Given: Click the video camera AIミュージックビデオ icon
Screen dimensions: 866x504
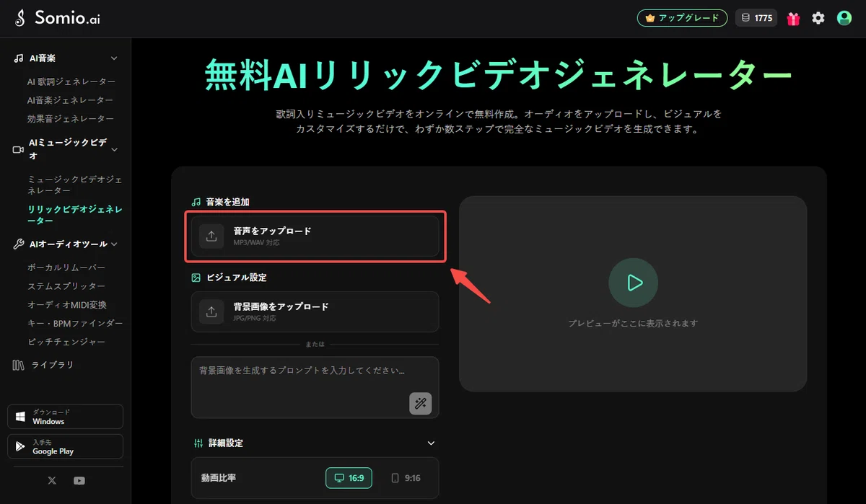Looking at the screenshot, I should 19,150.
